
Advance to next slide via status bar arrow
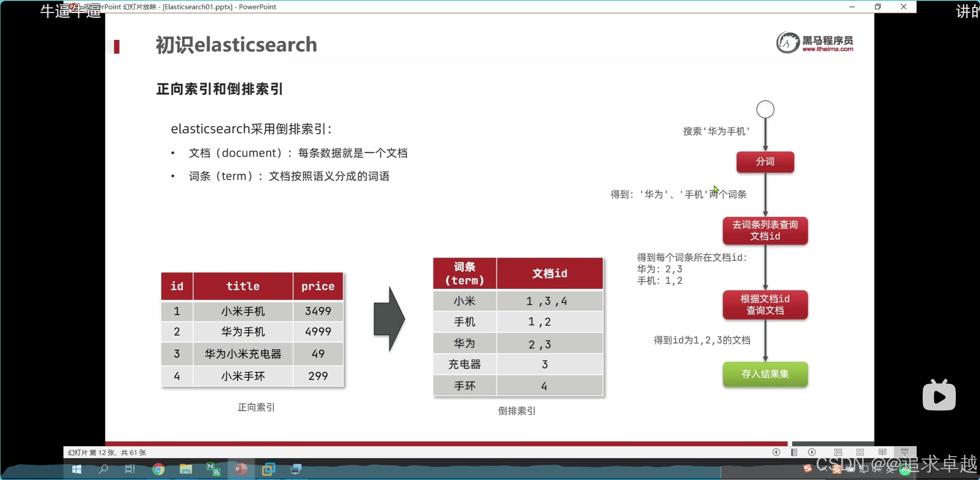click(x=812, y=452)
